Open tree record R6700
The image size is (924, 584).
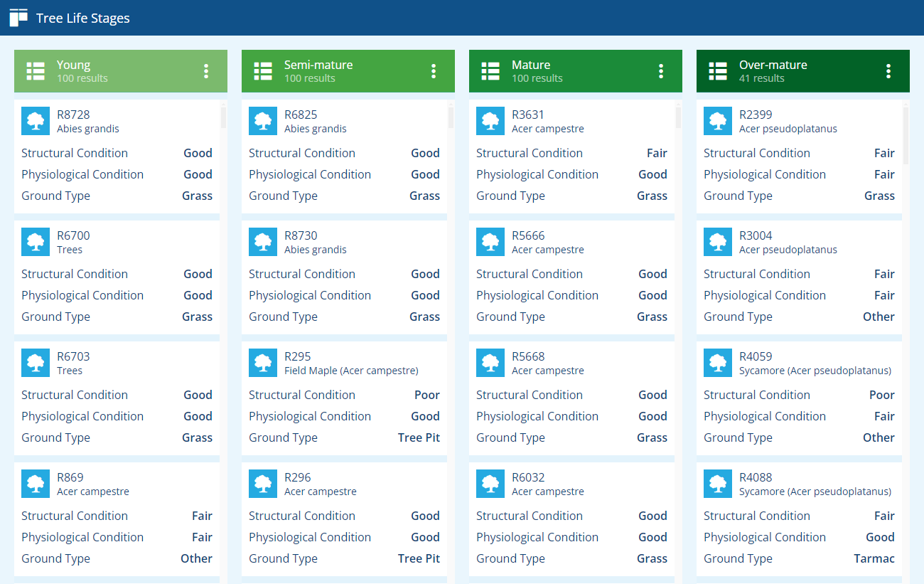click(x=117, y=277)
